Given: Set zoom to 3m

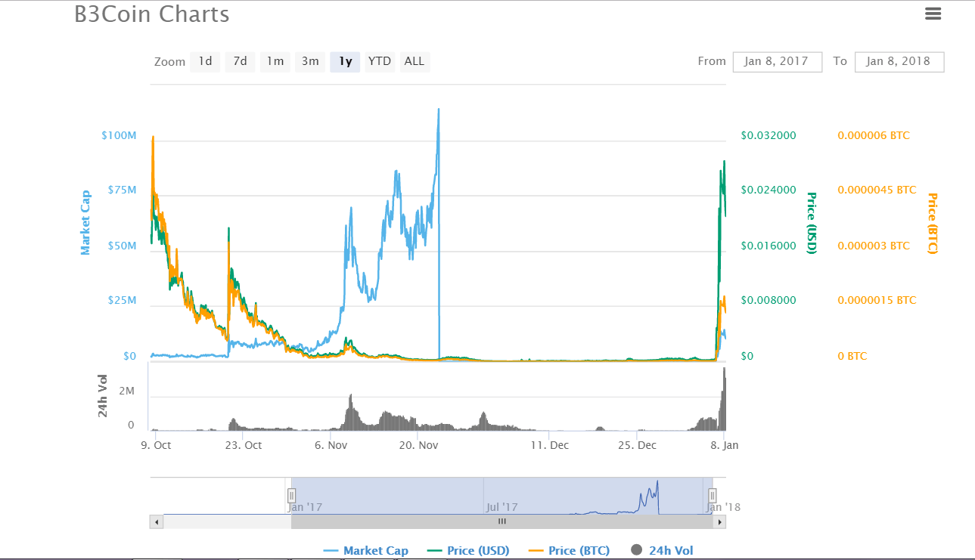Looking at the screenshot, I should tap(310, 61).
